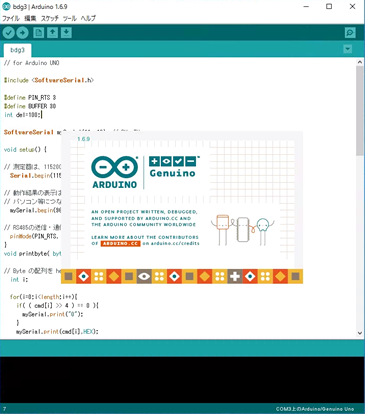Screen dimensions: 365x414
Task: Click the '#define BUFFER' code line
Action: point(30,106)
